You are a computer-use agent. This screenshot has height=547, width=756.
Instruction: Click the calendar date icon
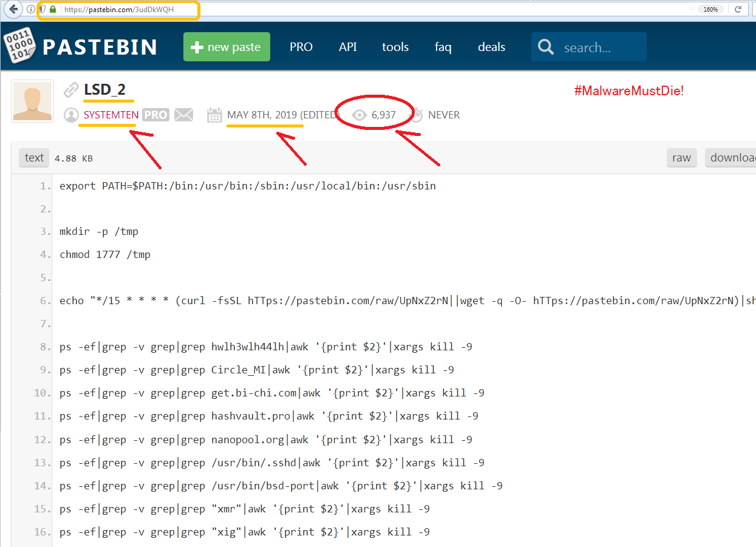point(214,115)
